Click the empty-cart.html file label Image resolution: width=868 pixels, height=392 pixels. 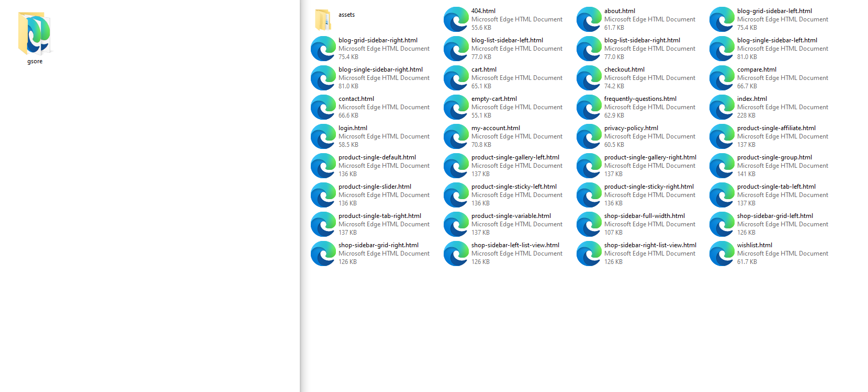[494, 99]
